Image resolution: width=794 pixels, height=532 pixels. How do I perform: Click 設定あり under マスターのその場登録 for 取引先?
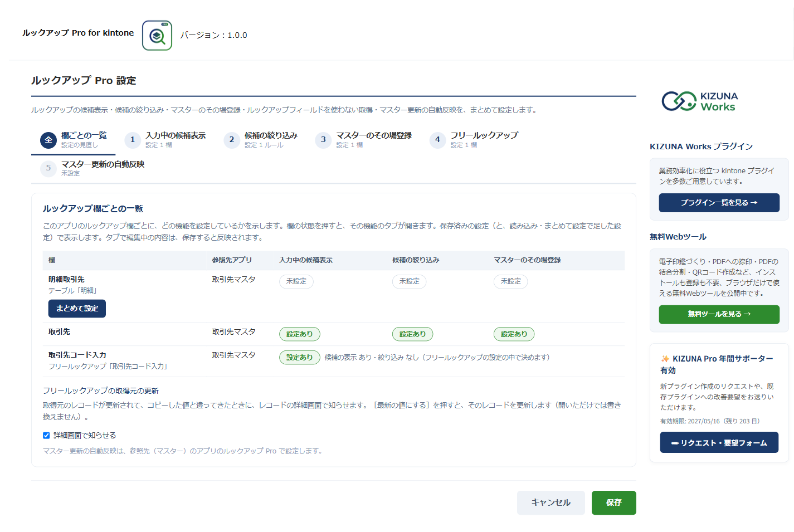coord(514,334)
